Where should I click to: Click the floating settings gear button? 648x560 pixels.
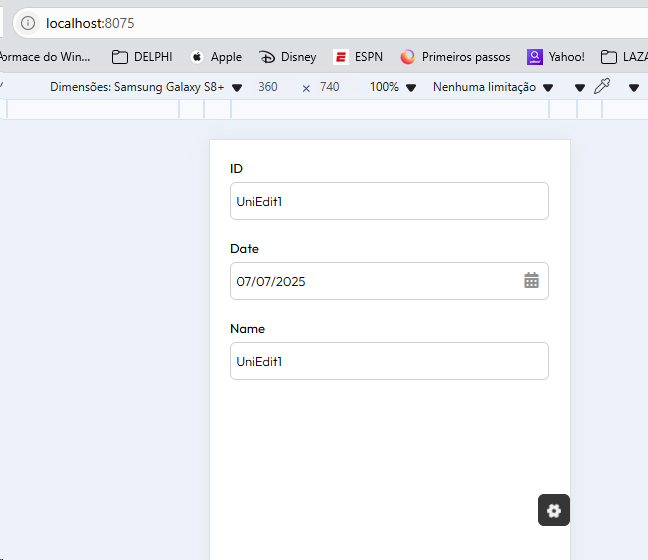click(554, 510)
